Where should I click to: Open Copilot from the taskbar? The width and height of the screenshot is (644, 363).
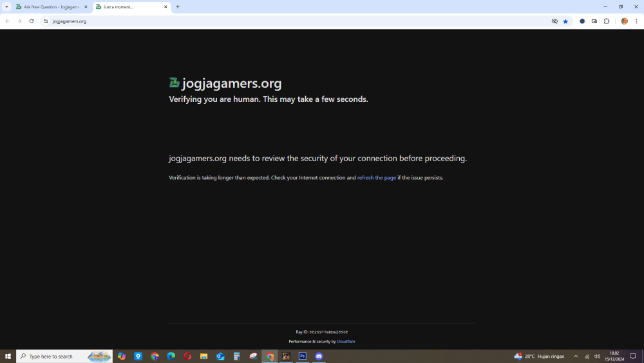point(122,357)
